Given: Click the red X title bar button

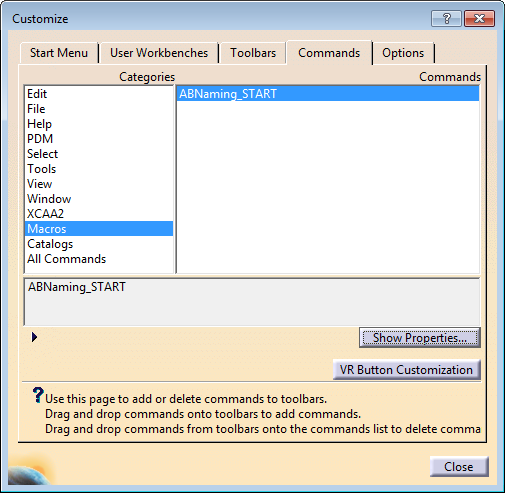Looking at the screenshot, I should 479,18.
